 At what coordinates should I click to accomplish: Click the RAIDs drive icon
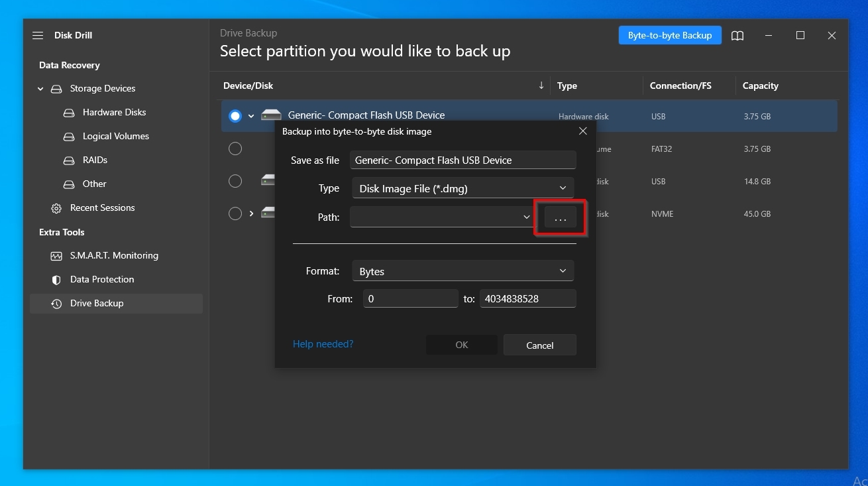pyautogui.click(x=69, y=160)
